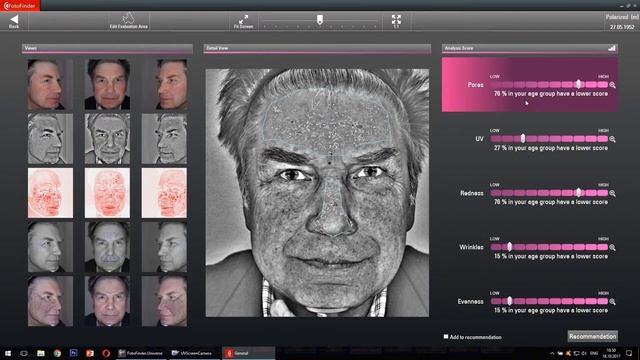Go back using the Back arrow
Screen dimensions: 640x360
(x=14, y=21)
